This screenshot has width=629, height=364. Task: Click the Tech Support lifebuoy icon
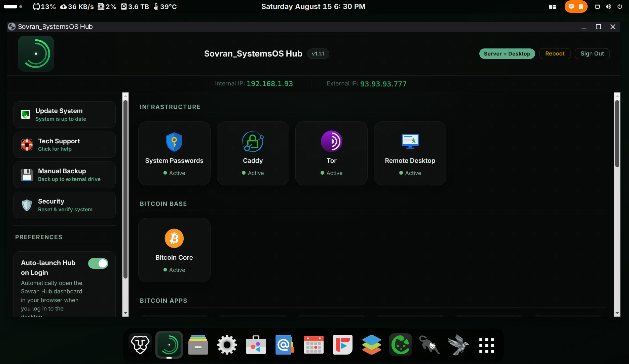point(27,145)
